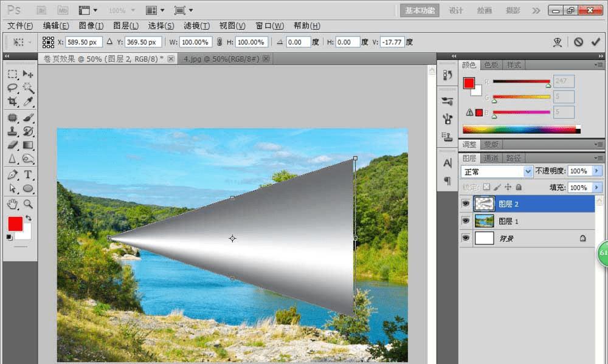Viewport: 608px width, 364px height.
Task: Select the Brush tool
Action: [x=28, y=117]
